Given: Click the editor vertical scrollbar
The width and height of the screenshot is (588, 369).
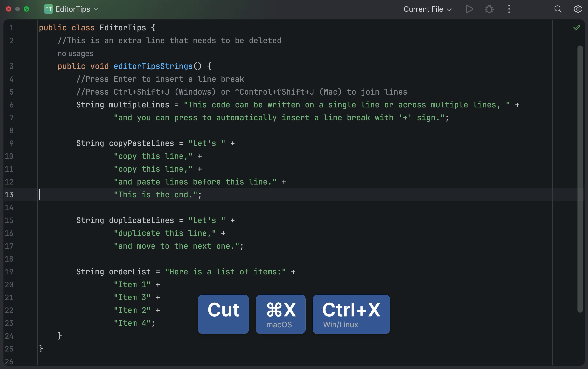Looking at the screenshot, I should pos(580,179).
